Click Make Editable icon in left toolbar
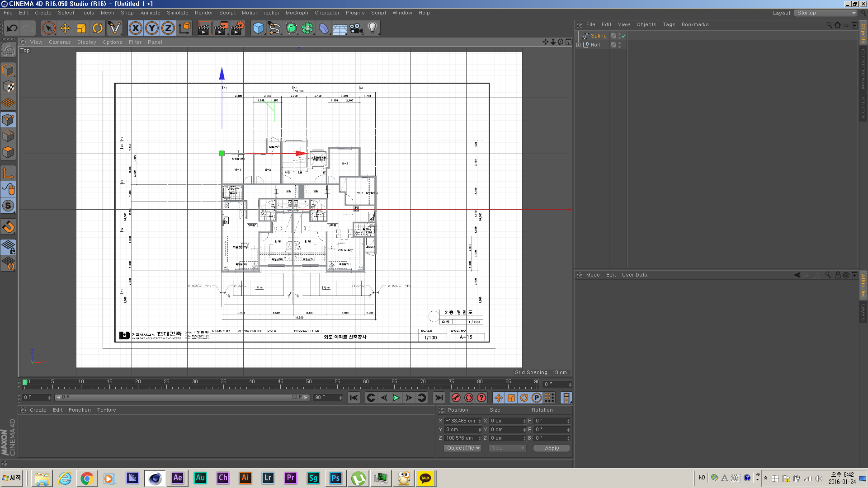868x488 pixels. tap(8, 49)
